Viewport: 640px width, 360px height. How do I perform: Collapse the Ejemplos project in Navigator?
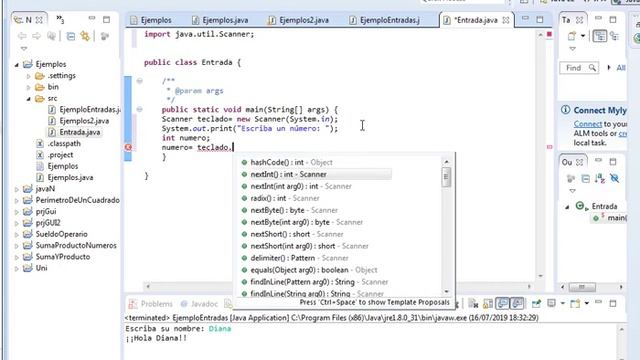click(17, 64)
